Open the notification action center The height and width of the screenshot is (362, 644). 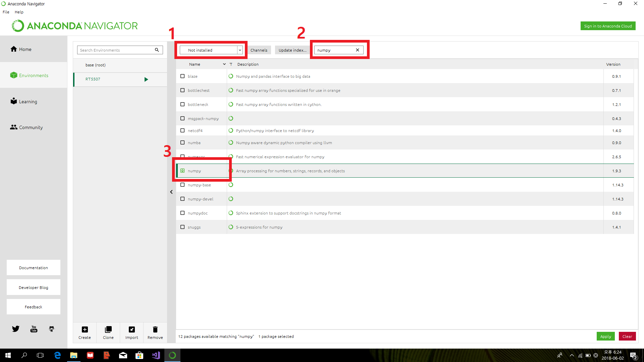(x=633, y=356)
